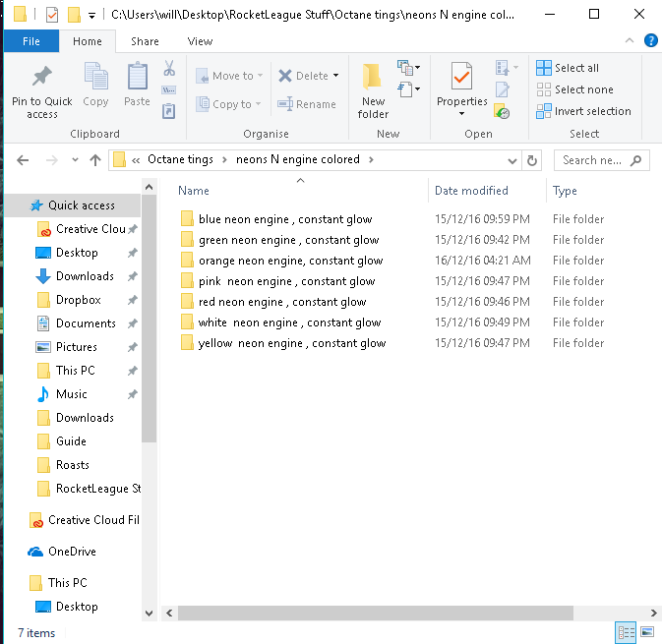Open the Properties dropdown arrow

tap(461, 113)
